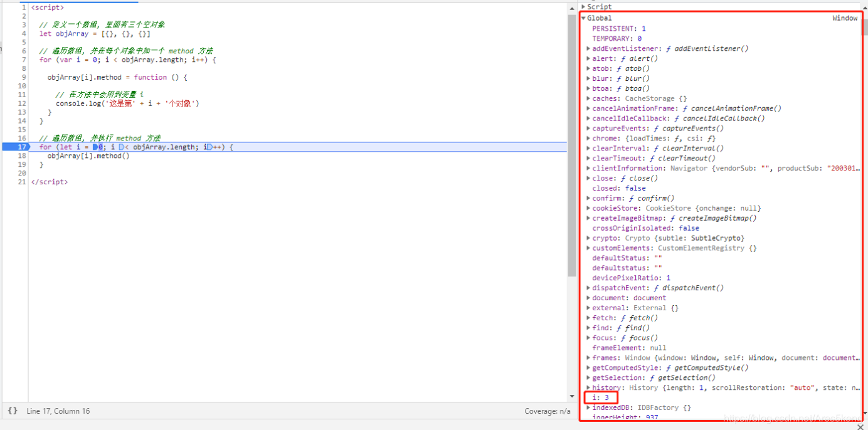Click the 'Window' label beside Global
This screenshot has height=430, width=868.
(x=845, y=18)
